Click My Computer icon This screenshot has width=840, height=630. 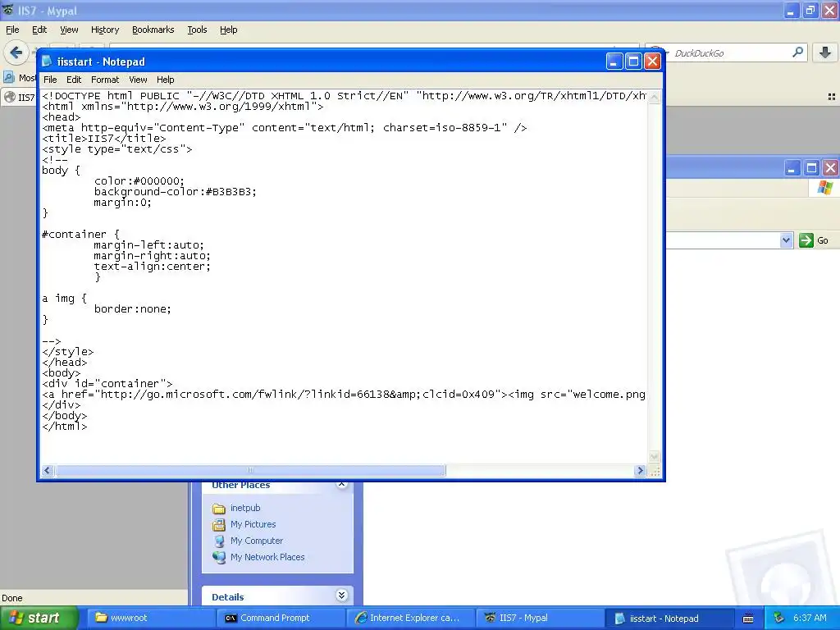point(218,541)
